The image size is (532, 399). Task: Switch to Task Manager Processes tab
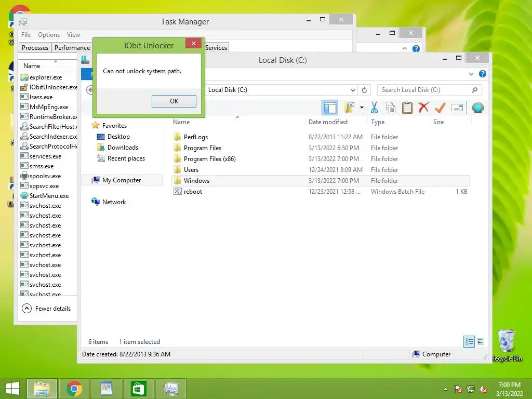click(x=35, y=47)
